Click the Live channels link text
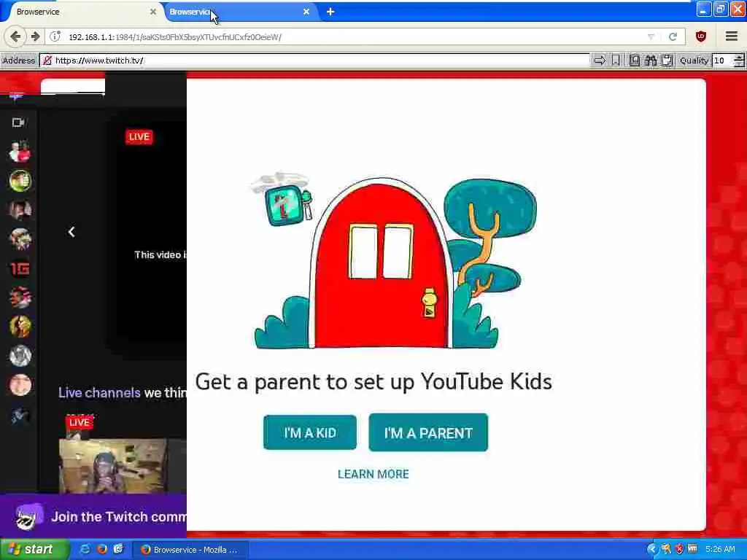The image size is (747, 560). pyautogui.click(x=99, y=393)
